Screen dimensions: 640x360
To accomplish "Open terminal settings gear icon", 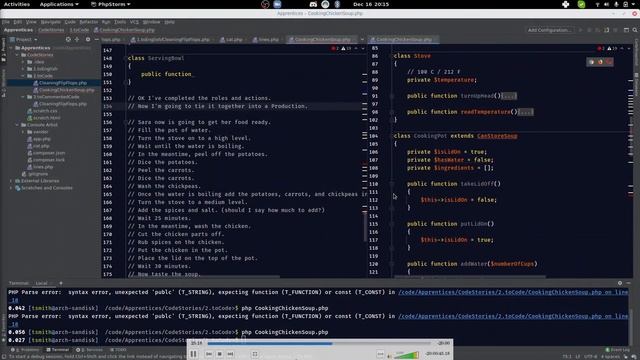I will [x=620, y=283].
